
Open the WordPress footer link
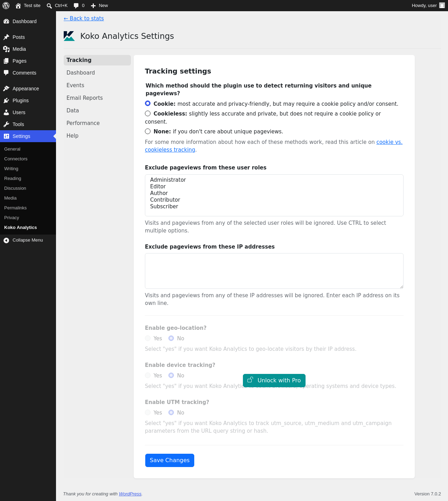tap(130, 494)
